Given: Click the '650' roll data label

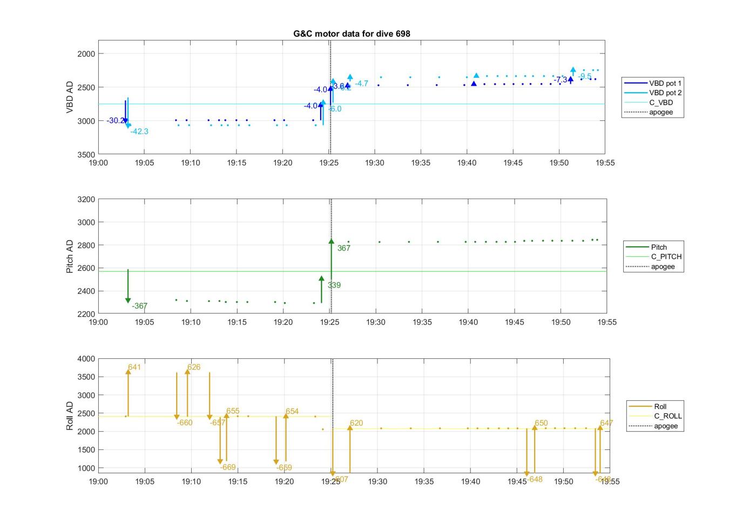Looking at the screenshot, I should (541, 423).
